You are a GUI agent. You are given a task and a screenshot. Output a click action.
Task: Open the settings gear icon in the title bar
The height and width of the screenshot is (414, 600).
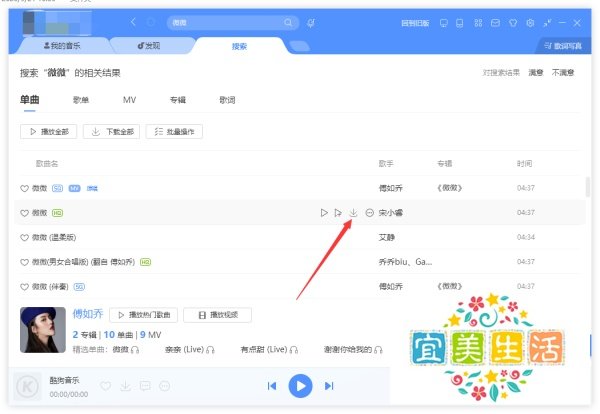(x=530, y=23)
